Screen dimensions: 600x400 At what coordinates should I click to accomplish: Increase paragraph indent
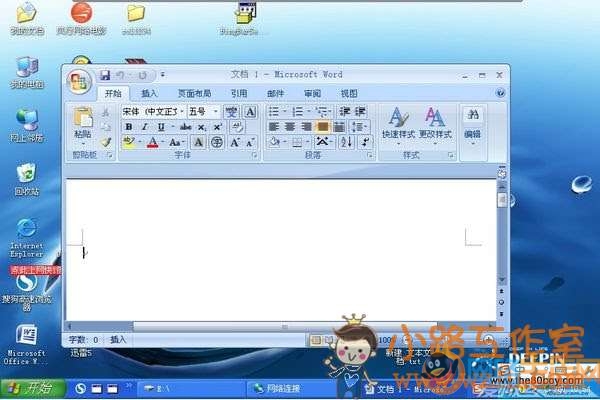tap(360, 111)
